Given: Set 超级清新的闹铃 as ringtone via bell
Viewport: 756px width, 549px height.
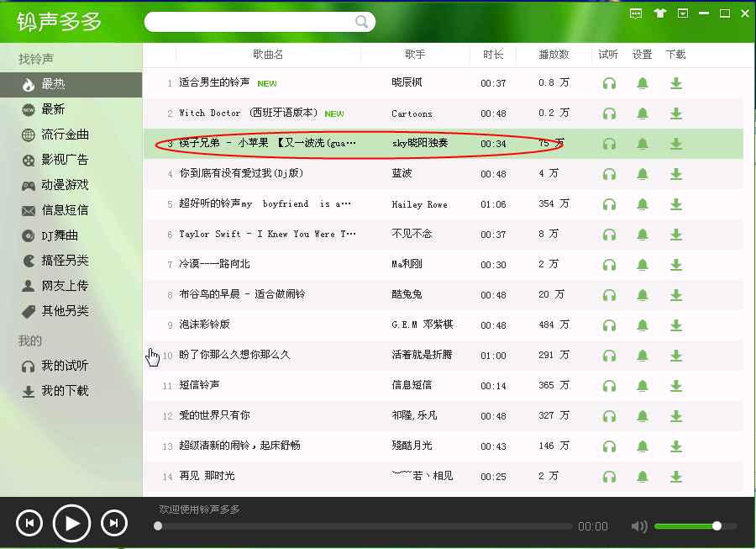Looking at the screenshot, I should pyautogui.click(x=643, y=446).
